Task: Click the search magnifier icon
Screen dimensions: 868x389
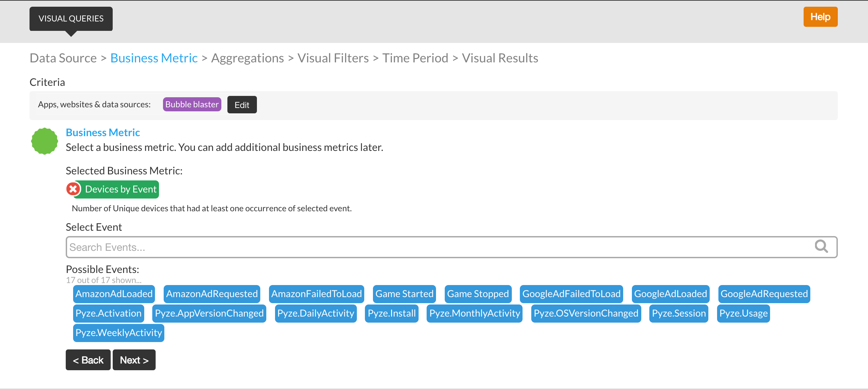Action: (x=821, y=246)
